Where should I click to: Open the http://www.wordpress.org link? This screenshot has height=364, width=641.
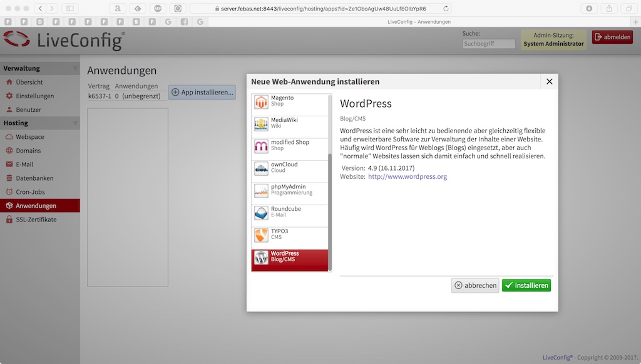pyautogui.click(x=407, y=176)
